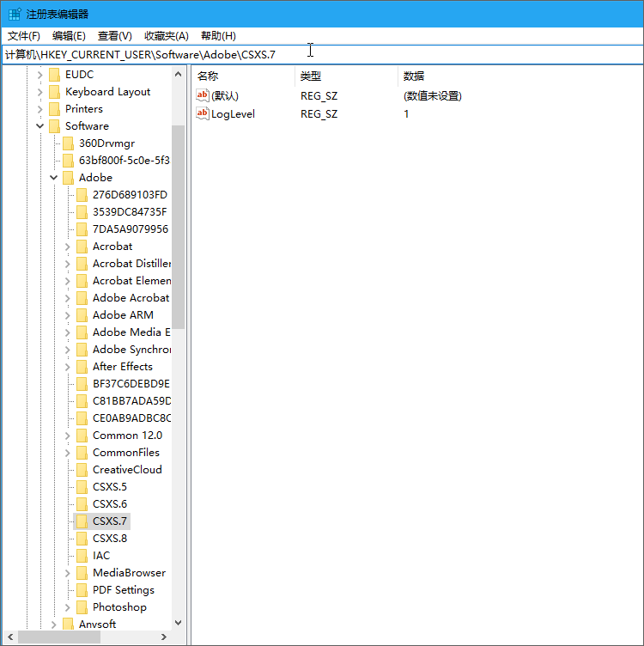Viewport: 644px width, 646px height.
Task: Select the CreativeCloud folder icon
Action: point(82,470)
